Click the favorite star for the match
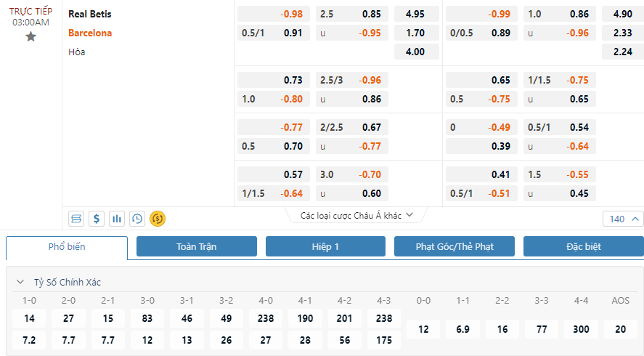Image resolution: width=644 pixels, height=356 pixels. click(x=30, y=36)
